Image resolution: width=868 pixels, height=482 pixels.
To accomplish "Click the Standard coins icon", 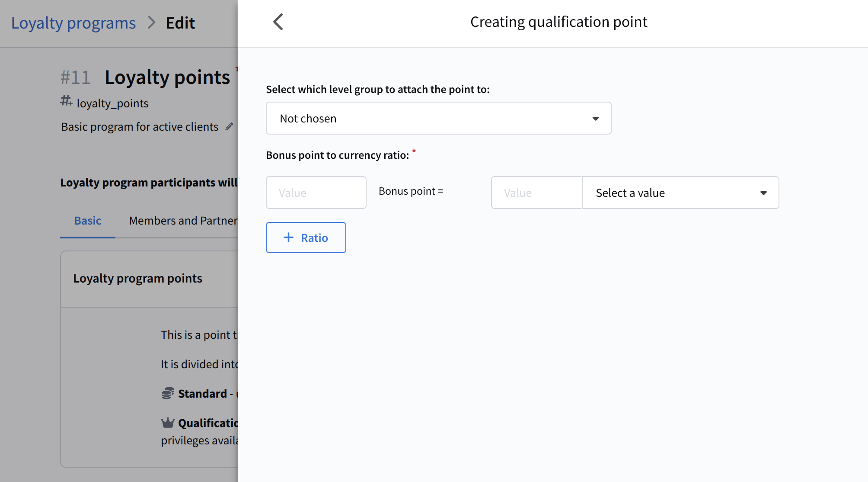I will point(168,393).
